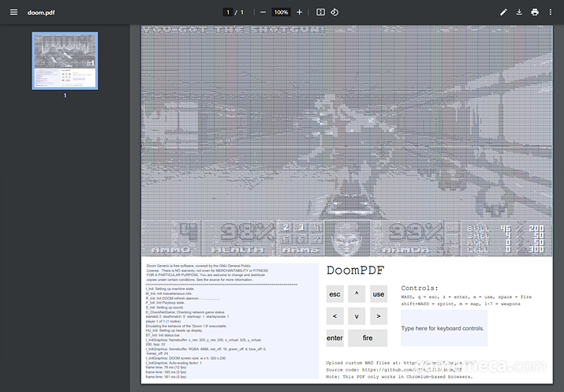Open the GitHub source code link
564x392 pixels.
tap(412, 370)
